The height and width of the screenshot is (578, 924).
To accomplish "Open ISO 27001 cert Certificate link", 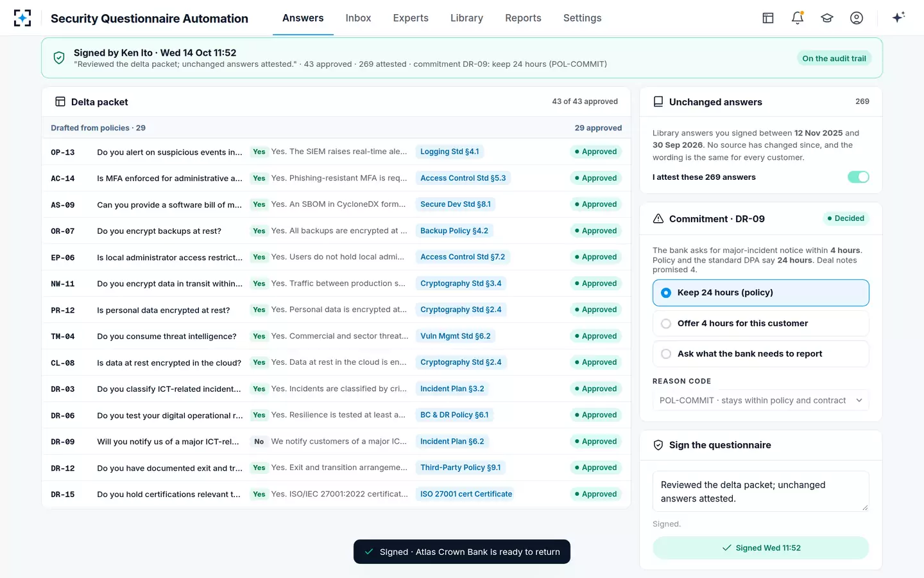I will point(466,494).
